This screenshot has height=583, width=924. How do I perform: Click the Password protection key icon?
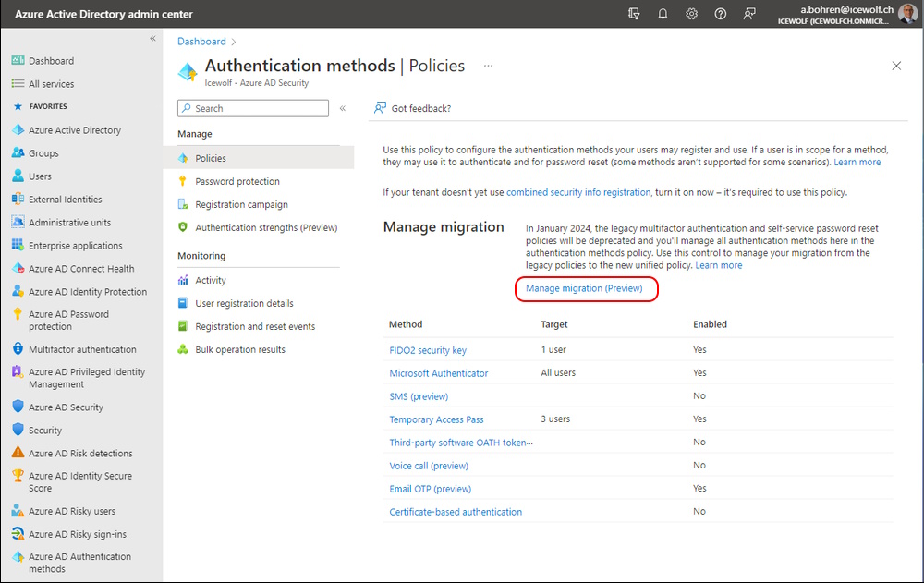pos(183,181)
